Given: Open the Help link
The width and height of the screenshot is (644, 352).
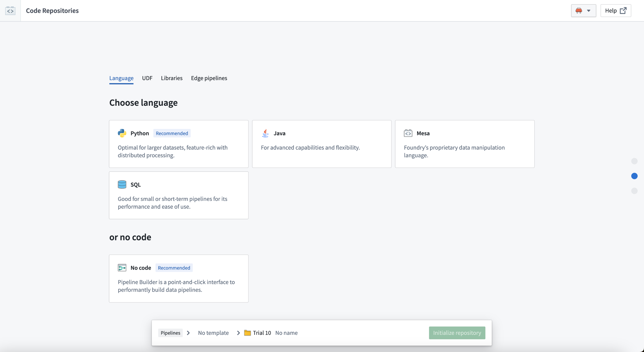Looking at the screenshot, I should click(615, 11).
